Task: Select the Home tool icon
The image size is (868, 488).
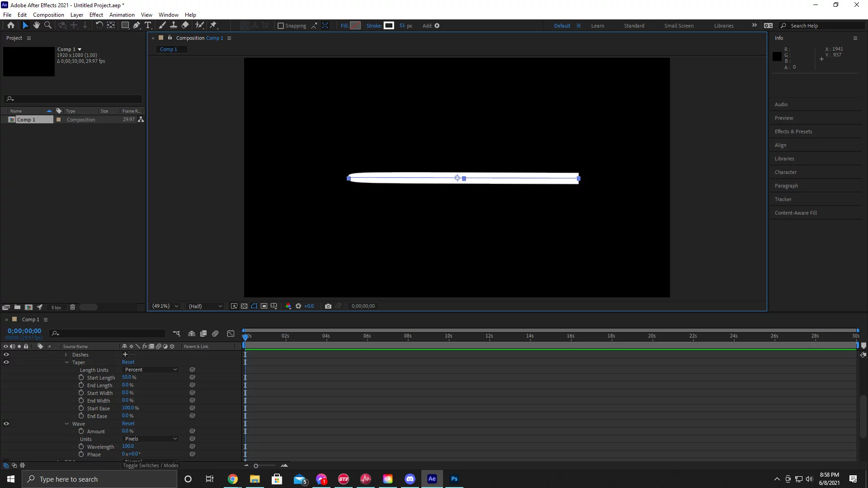Action: tap(11, 26)
